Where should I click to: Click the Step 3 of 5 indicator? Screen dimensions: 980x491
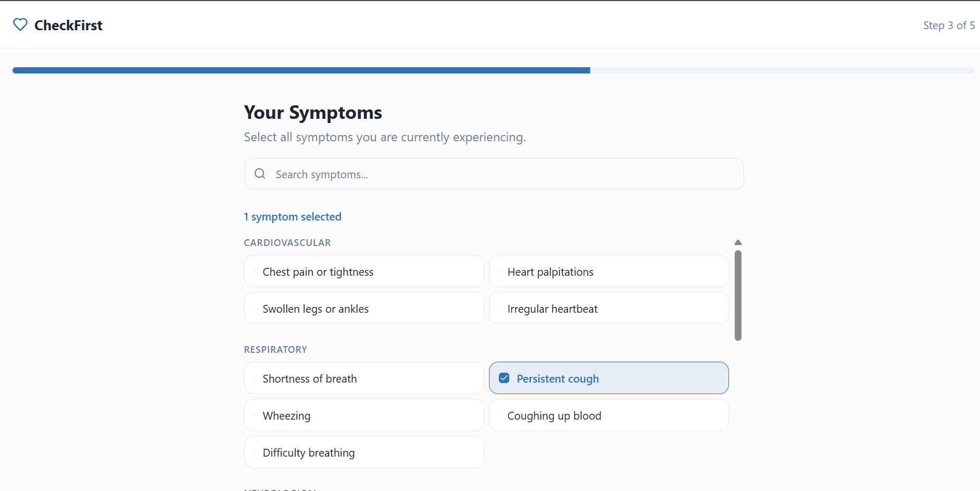tap(949, 25)
